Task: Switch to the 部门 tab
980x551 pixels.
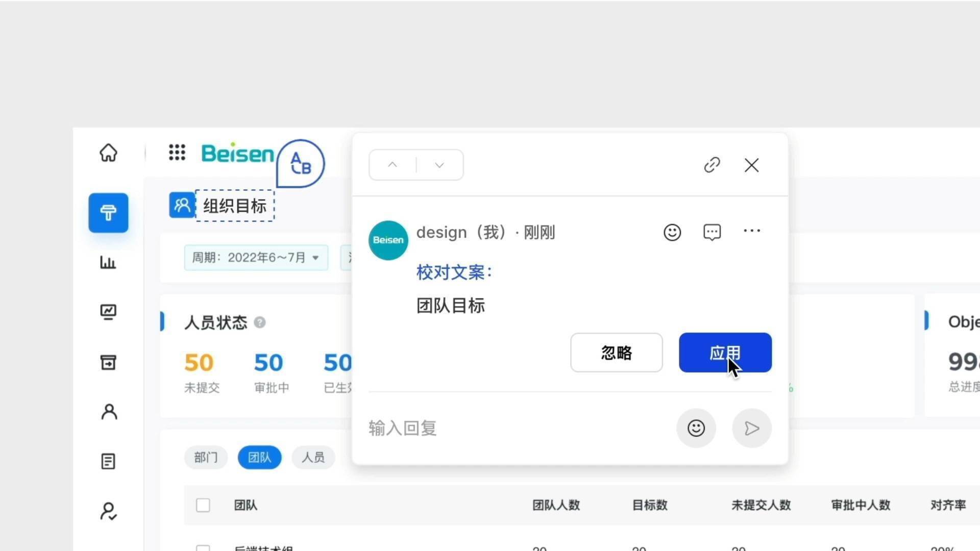Action: [x=206, y=457]
